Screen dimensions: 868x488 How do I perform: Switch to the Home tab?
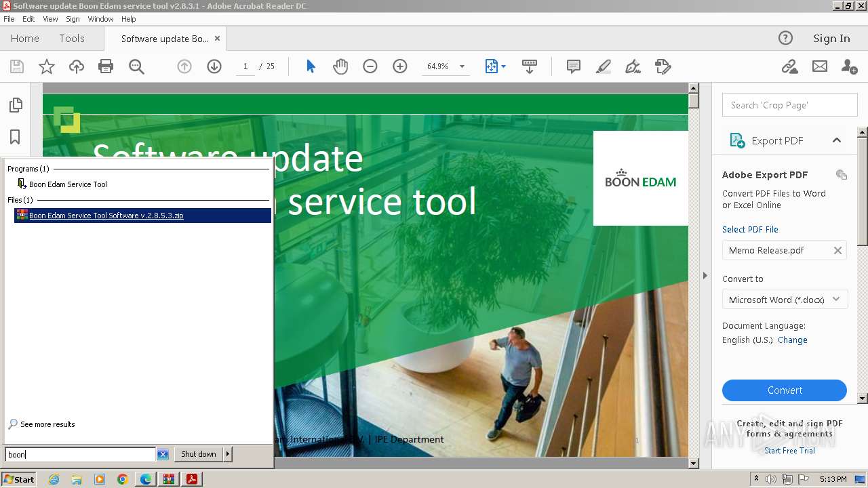25,39
